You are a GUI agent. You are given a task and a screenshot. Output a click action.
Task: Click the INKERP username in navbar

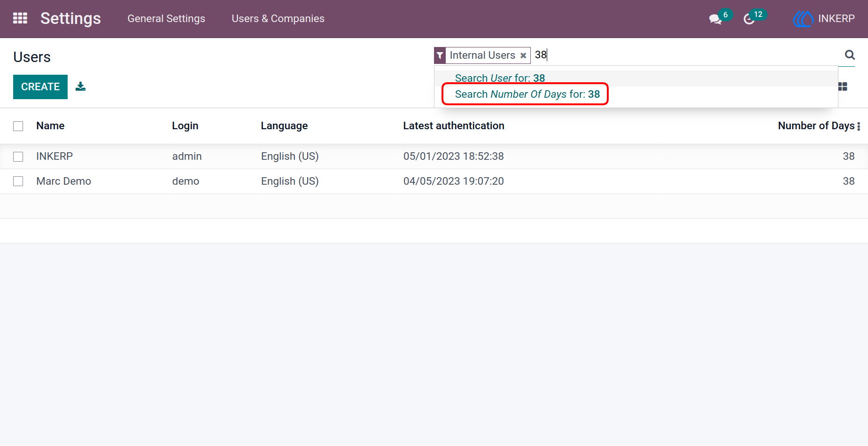pos(836,19)
